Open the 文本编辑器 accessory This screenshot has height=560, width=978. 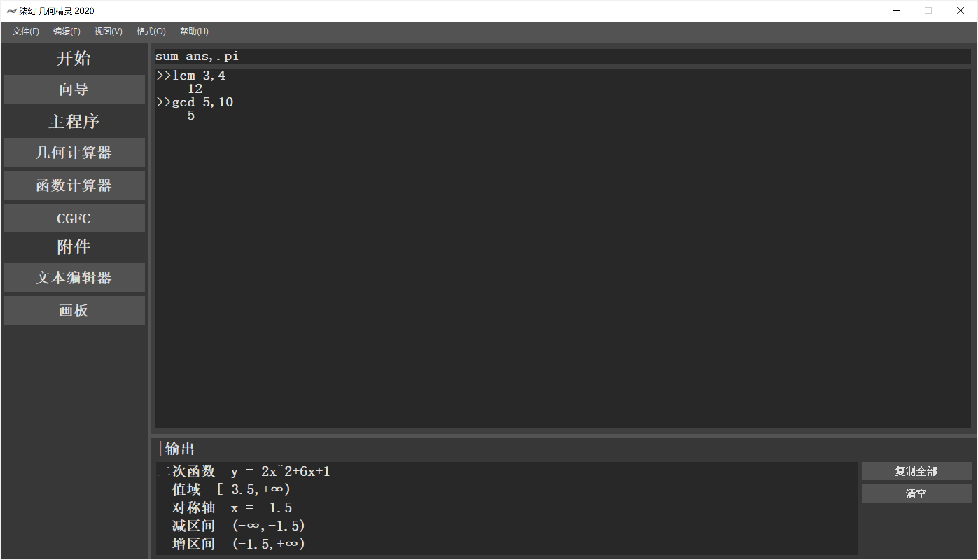tap(74, 278)
